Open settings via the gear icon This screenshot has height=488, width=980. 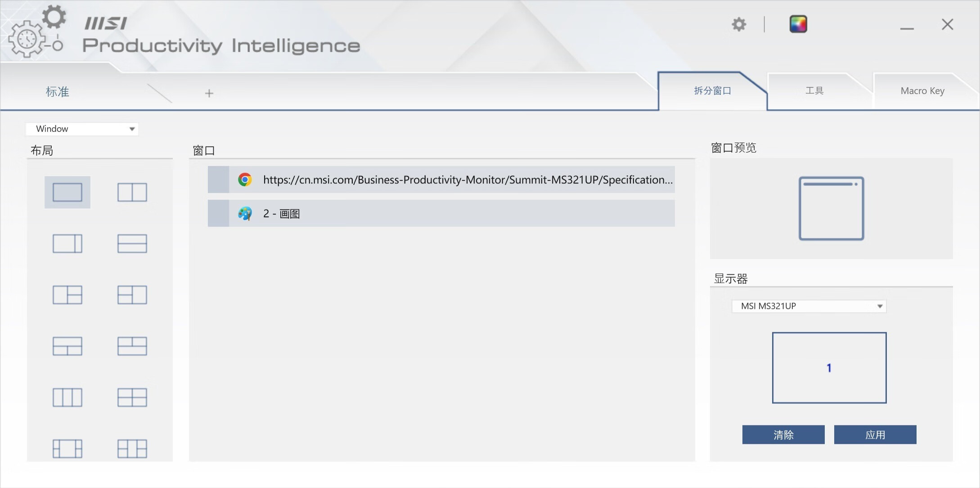739,24
